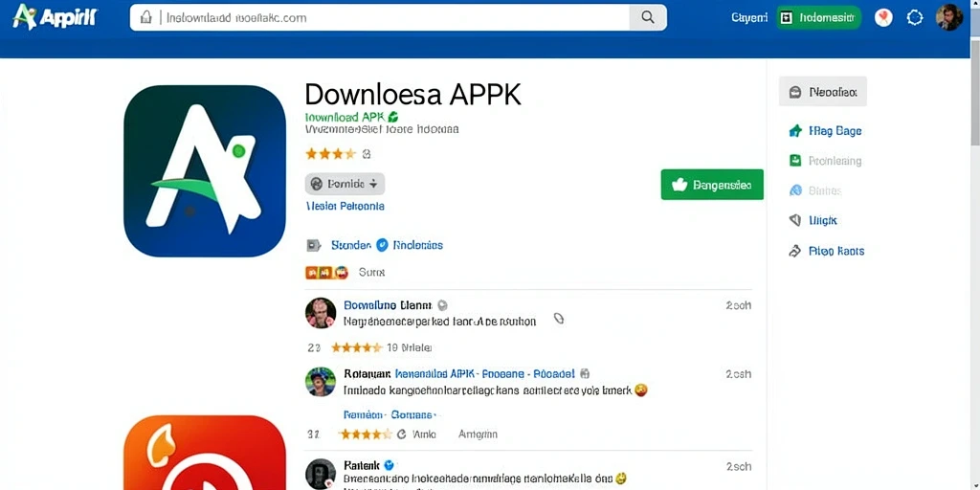
Task: Open Uligtk sidebar item
Action: pos(822,221)
